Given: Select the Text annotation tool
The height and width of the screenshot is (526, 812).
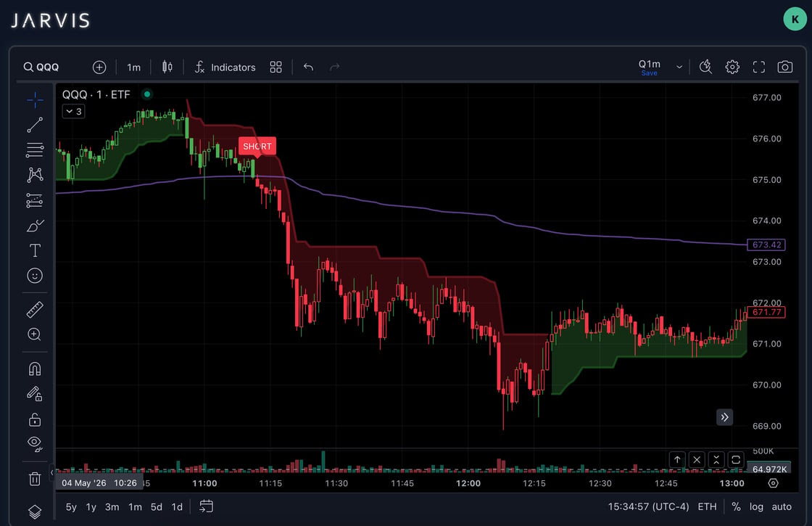Looking at the screenshot, I should (35, 250).
